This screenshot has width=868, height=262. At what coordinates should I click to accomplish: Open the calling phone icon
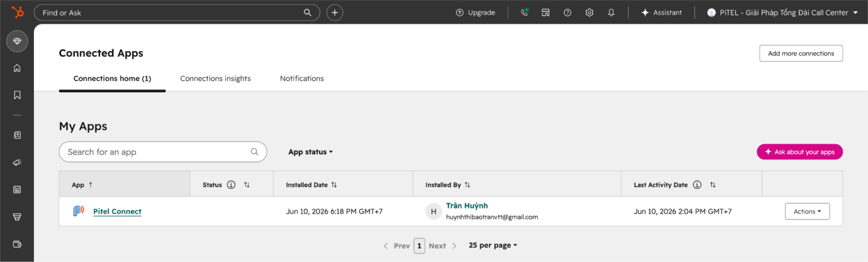pyautogui.click(x=524, y=12)
